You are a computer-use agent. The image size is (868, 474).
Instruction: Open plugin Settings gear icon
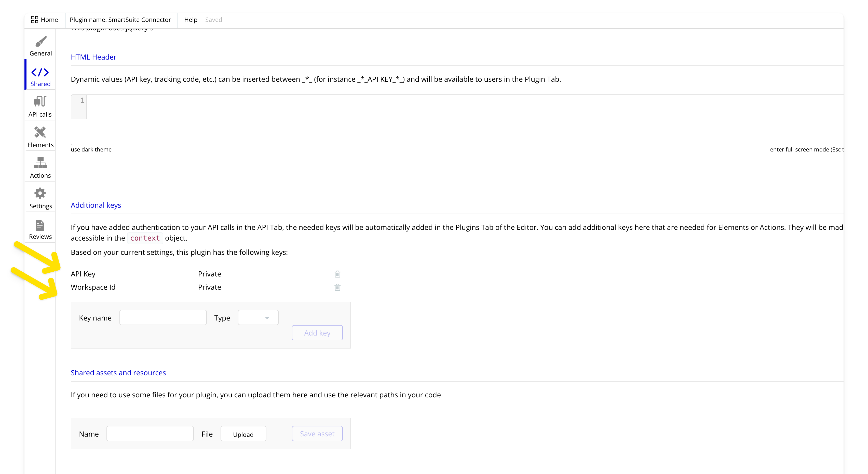click(x=40, y=193)
